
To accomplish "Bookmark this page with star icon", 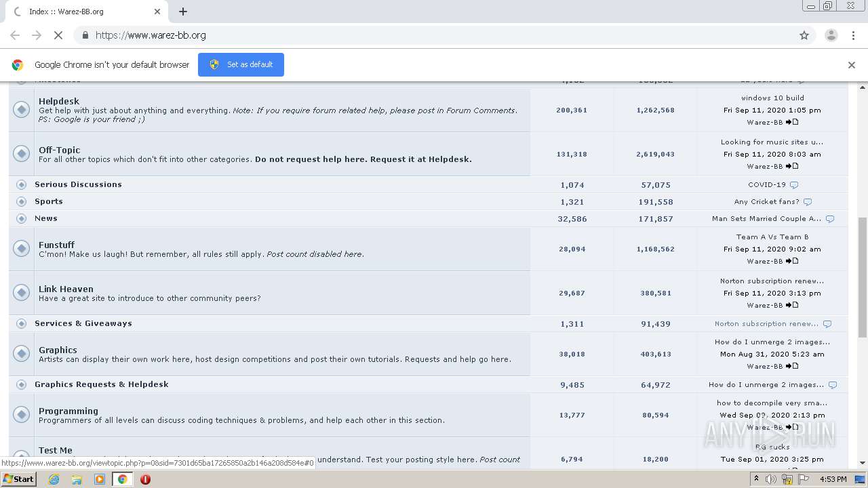I will point(804,35).
